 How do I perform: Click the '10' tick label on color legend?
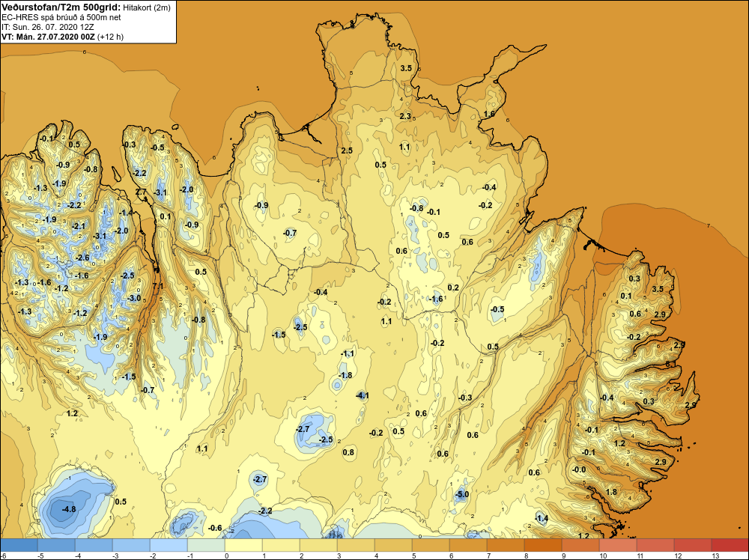coord(603,556)
